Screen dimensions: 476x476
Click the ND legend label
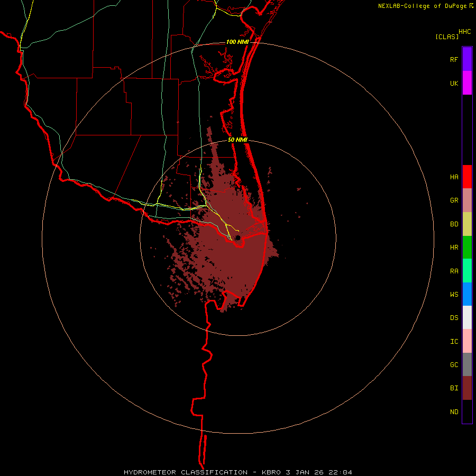(x=454, y=412)
